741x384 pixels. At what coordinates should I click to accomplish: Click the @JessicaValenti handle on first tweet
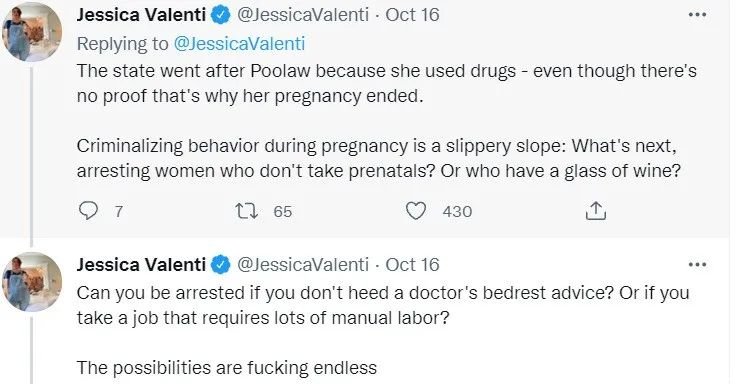coord(302,15)
